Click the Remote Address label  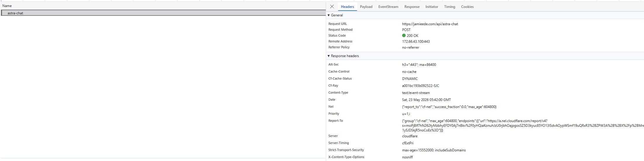coord(340,42)
